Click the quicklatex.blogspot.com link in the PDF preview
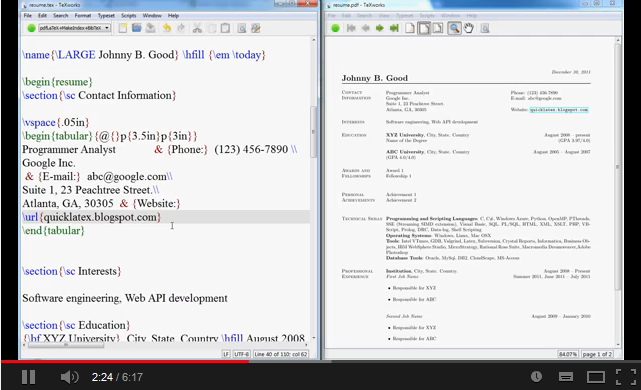 558,110
